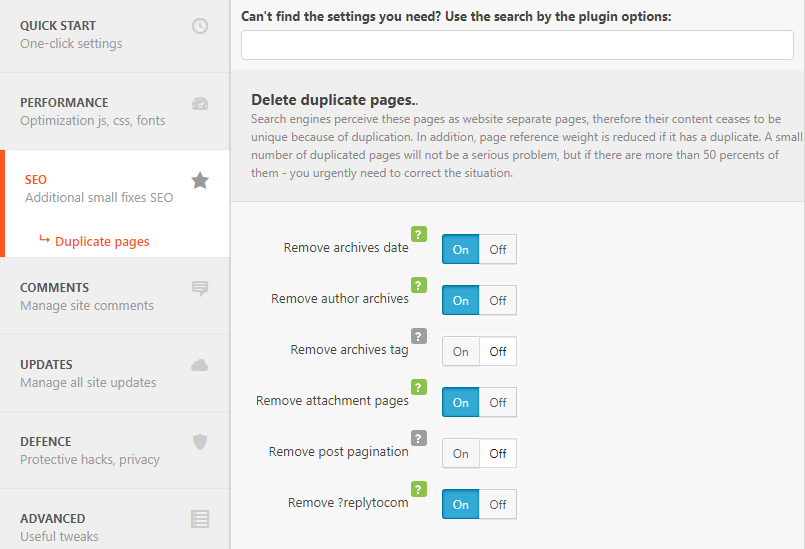
Task: Show help tooltip for Remove post pagination
Action: (418, 438)
